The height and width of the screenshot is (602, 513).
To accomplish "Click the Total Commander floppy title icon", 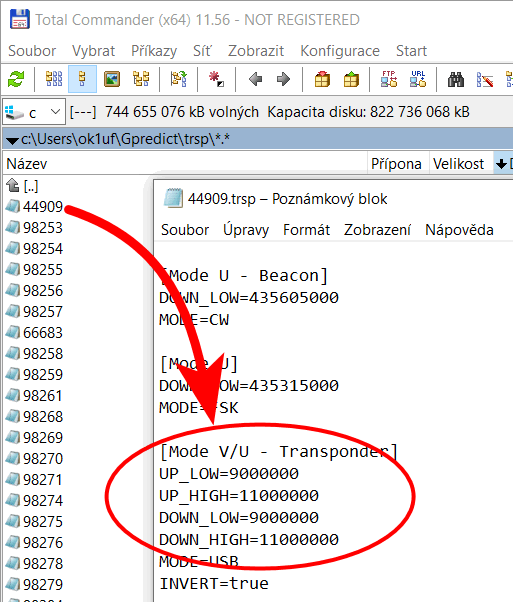I will point(20,19).
